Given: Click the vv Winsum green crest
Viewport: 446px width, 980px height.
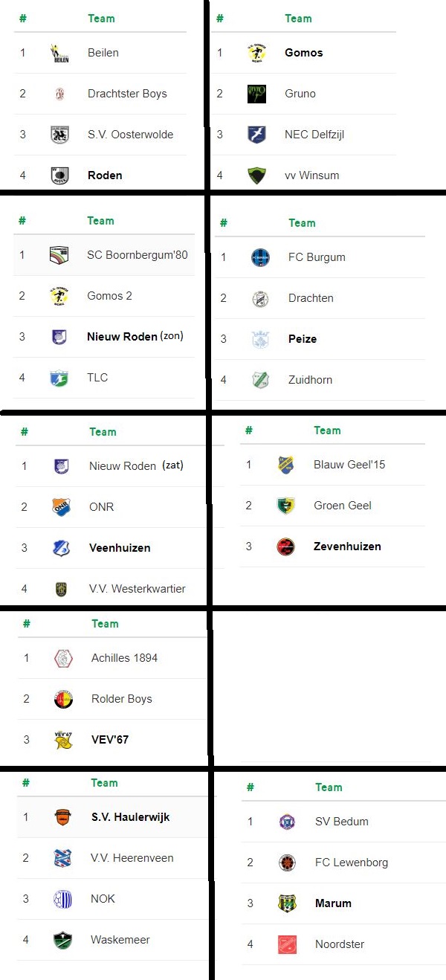Looking at the screenshot, I should point(256,175).
